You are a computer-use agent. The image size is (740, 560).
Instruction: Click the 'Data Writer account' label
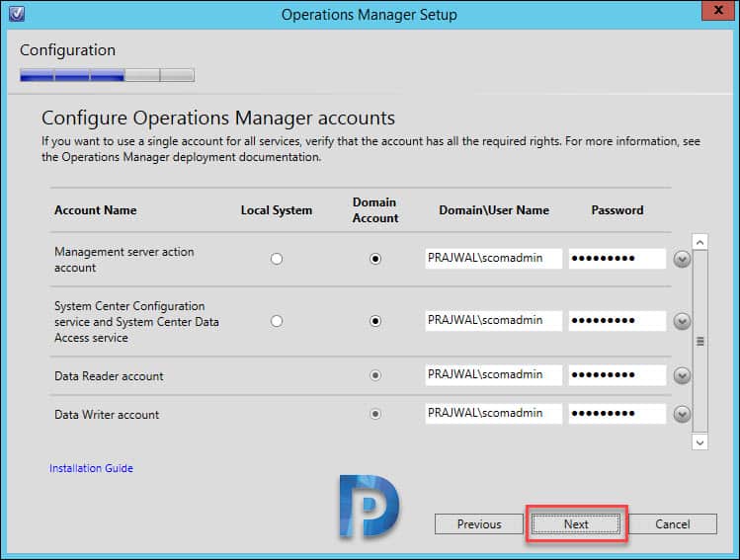click(107, 415)
